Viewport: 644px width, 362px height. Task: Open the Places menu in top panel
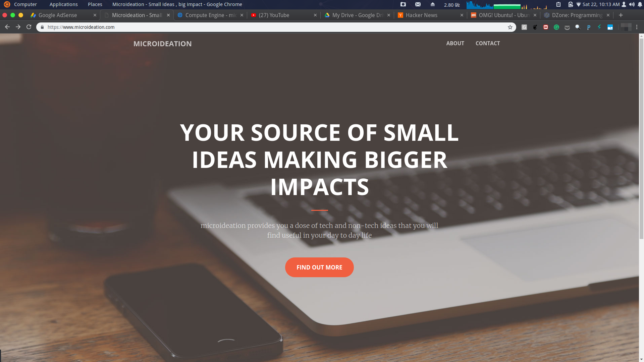pyautogui.click(x=95, y=4)
